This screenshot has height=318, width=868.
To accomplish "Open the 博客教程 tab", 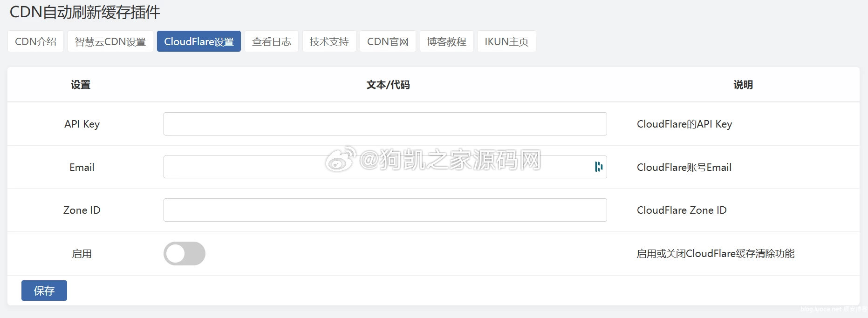I will click(447, 41).
